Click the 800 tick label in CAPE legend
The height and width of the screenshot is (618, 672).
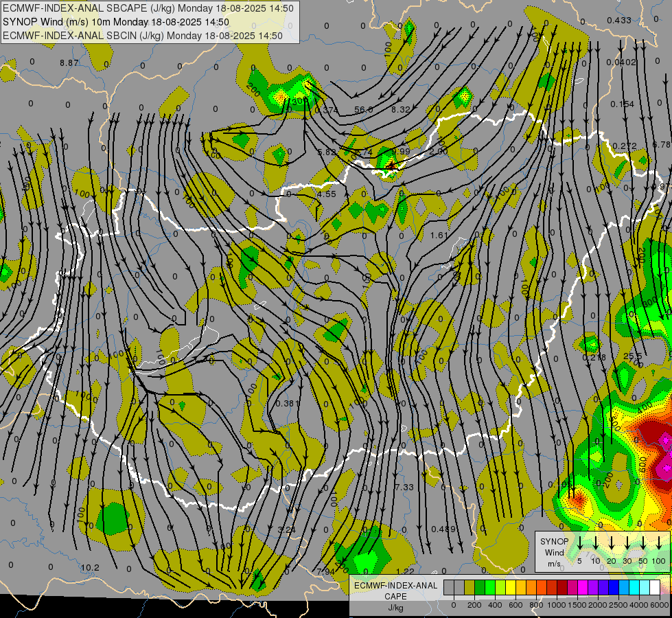pos(536,605)
